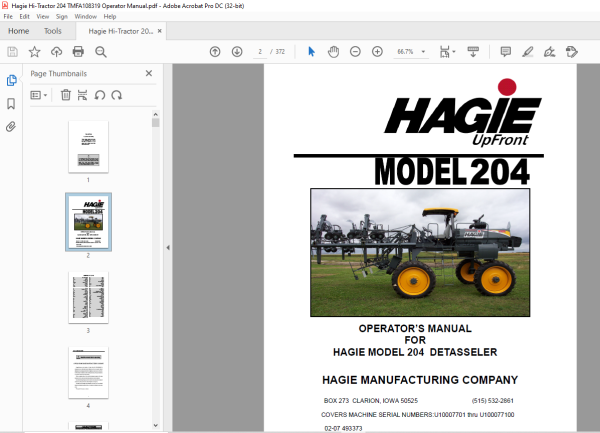Zoom out with minus icon
Screen dimensions: 600x433
point(355,52)
